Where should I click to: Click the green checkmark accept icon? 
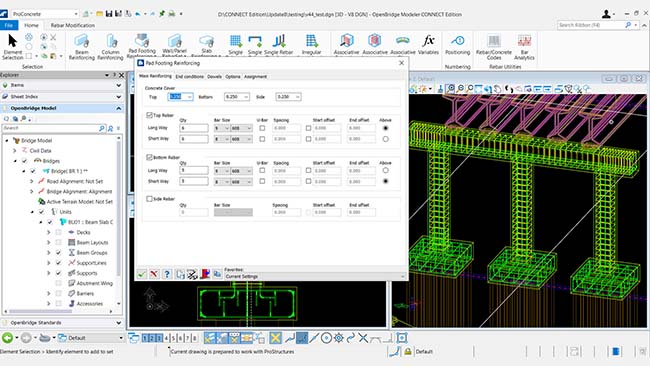pyautogui.click(x=142, y=274)
